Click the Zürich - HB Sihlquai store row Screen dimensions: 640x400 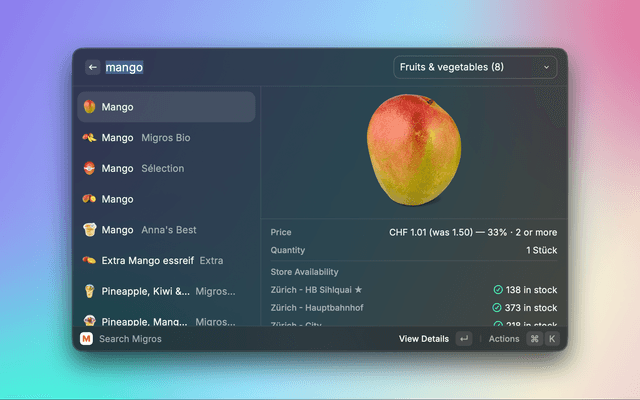point(414,290)
